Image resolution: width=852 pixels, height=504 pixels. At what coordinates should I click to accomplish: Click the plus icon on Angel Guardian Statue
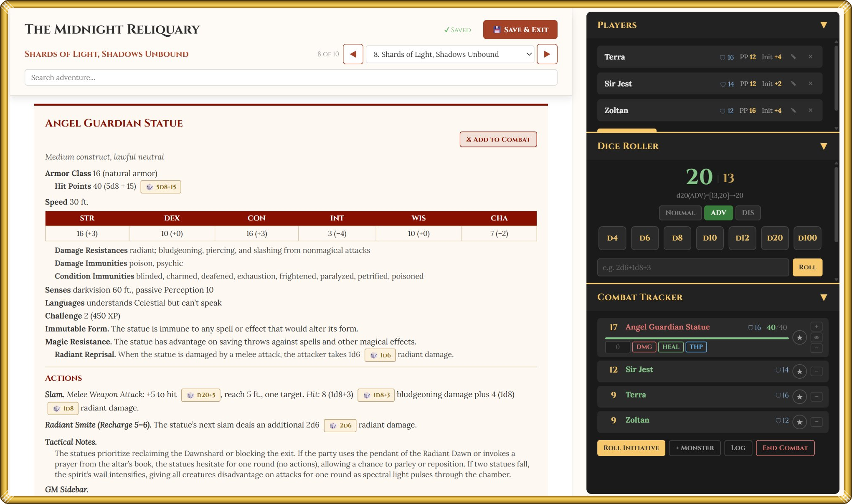coord(816,326)
